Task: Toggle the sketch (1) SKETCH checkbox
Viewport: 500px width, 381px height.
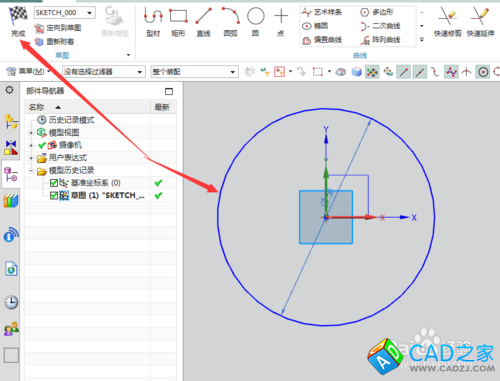Action: tap(54, 195)
